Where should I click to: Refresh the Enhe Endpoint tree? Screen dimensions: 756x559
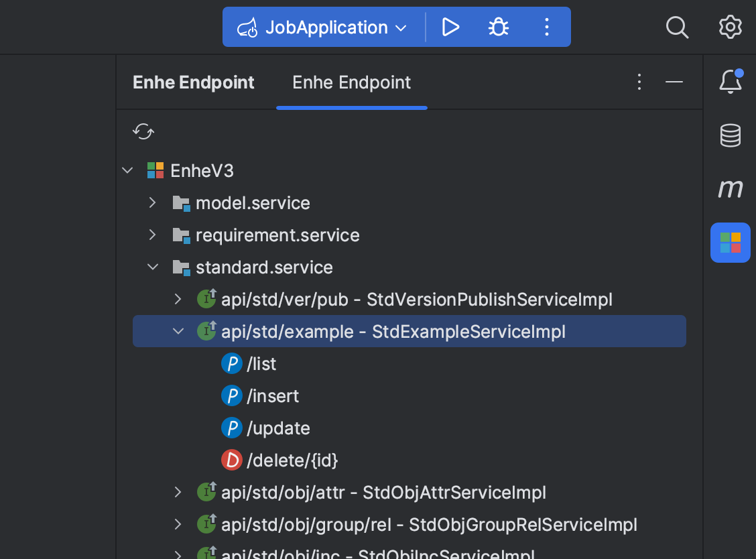pos(143,131)
